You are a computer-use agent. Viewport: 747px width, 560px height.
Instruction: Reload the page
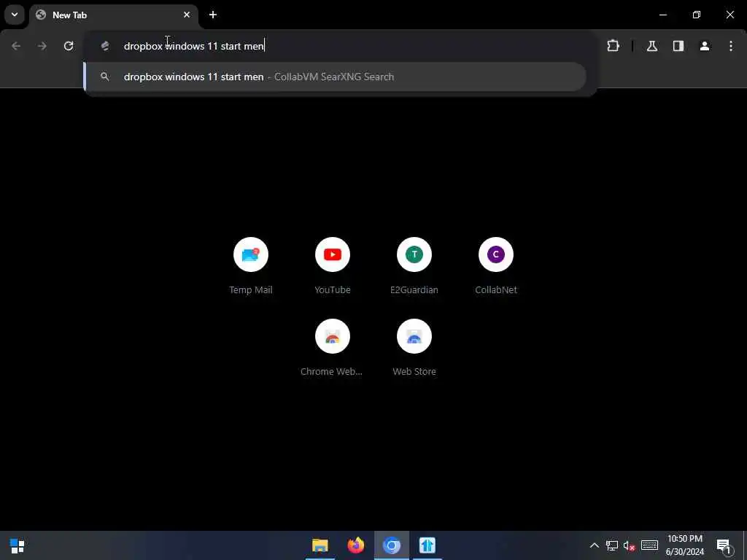pyautogui.click(x=69, y=46)
